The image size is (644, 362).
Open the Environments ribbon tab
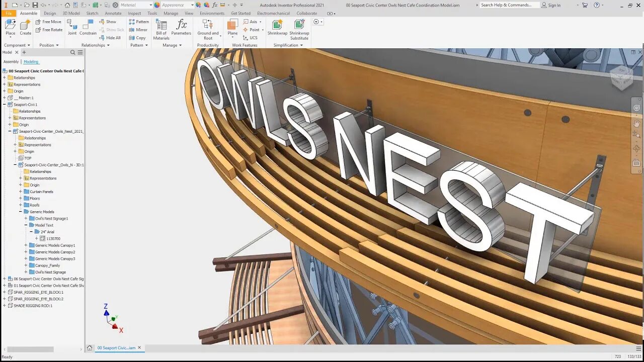[x=212, y=14]
